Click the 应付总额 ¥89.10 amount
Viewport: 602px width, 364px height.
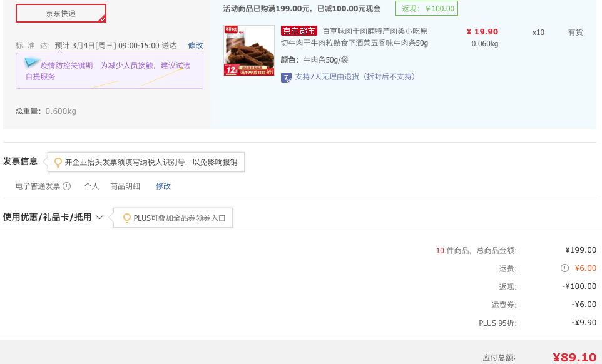(x=574, y=358)
